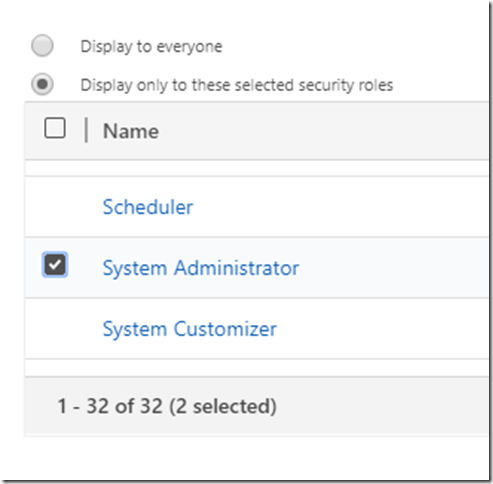Click the empty checkbox cell beside Scheduler
493x484 pixels.
point(55,207)
